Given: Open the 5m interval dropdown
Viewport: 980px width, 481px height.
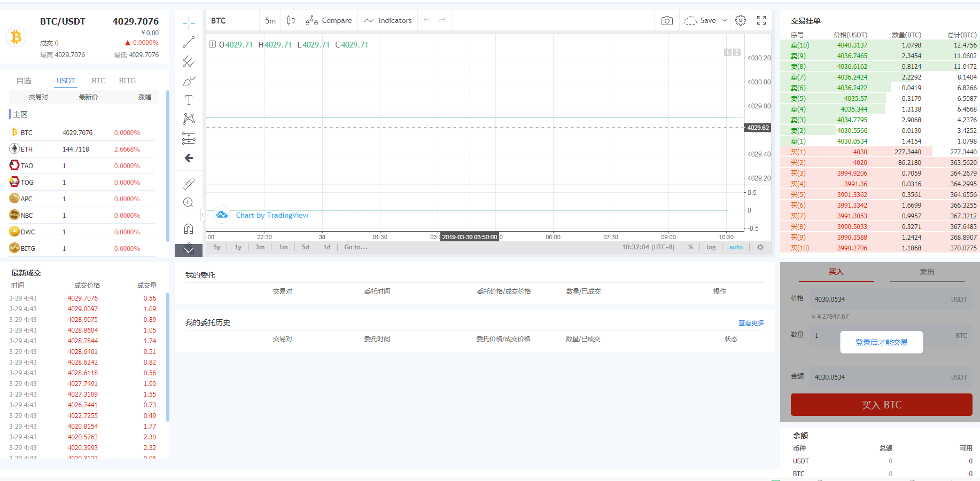Looking at the screenshot, I should (270, 21).
